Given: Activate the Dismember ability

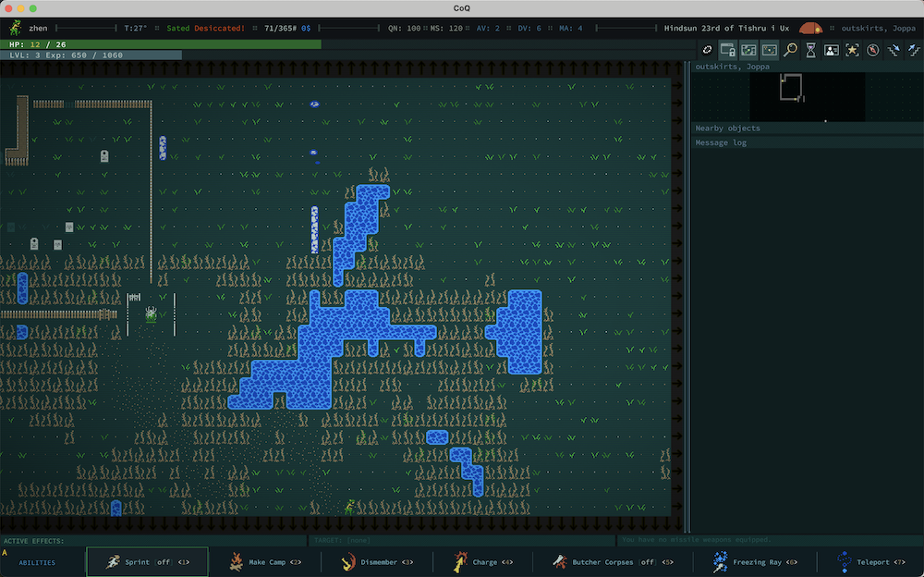Looking at the screenshot, I should click(377, 561).
